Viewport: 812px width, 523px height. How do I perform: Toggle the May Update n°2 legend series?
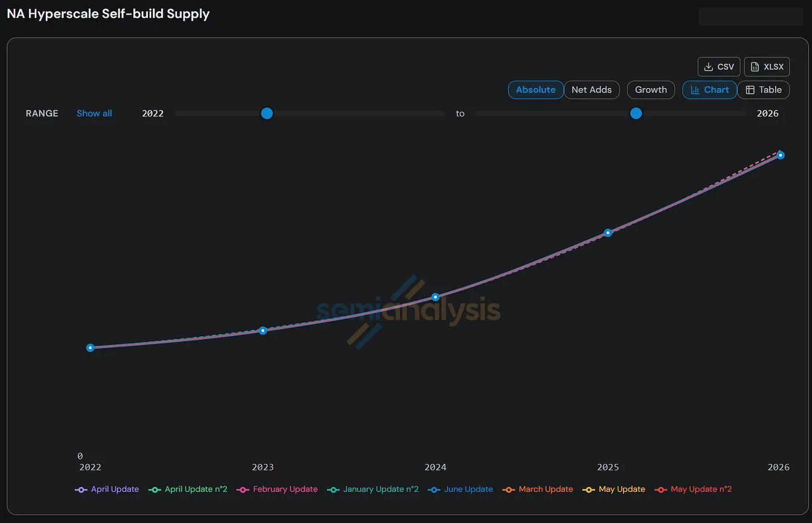pyautogui.click(x=693, y=489)
